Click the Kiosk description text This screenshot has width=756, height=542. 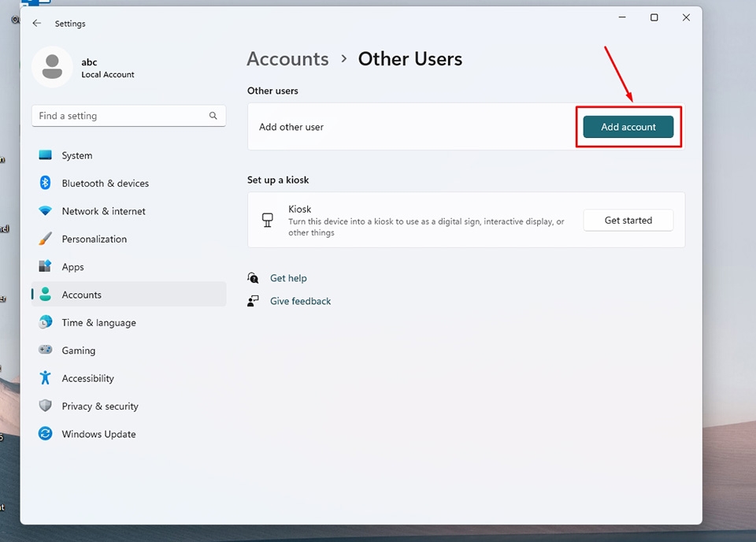(x=426, y=227)
